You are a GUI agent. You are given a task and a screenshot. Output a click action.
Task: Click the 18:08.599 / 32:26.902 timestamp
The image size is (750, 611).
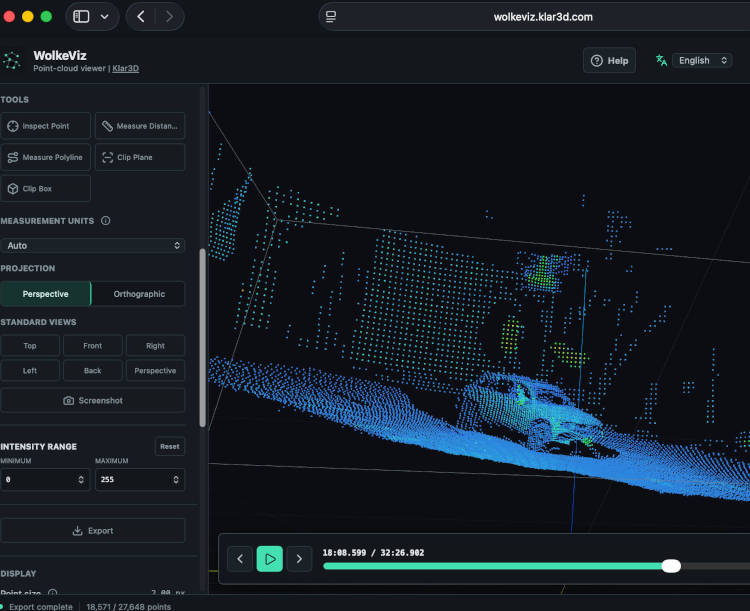pyautogui.click(x=373, y=553)
